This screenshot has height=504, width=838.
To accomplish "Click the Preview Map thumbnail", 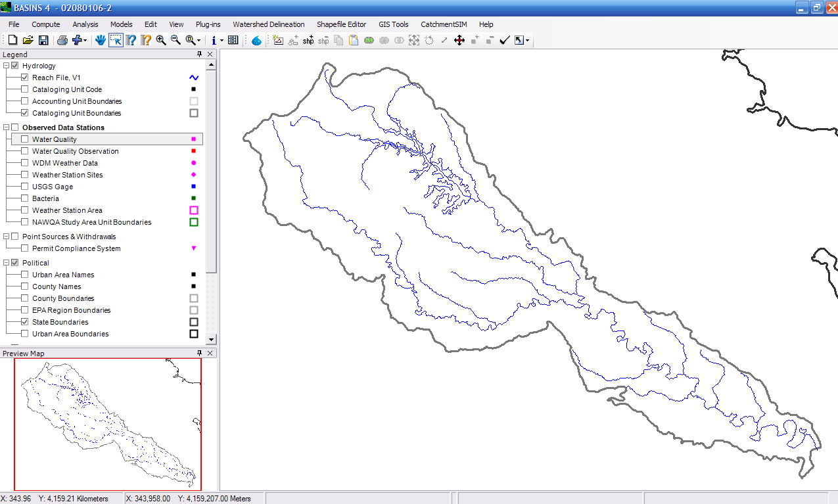I will click(x=107, y=424).
